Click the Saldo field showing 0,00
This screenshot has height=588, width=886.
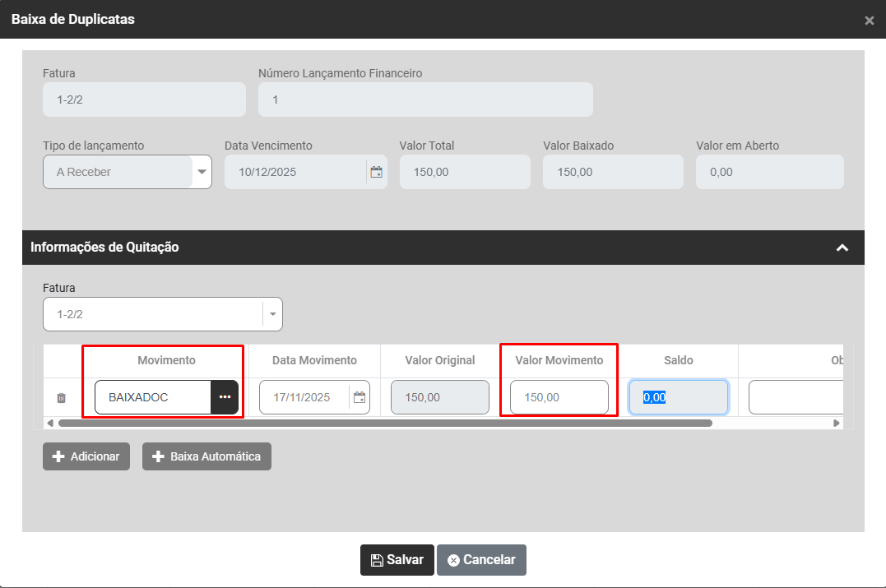(678, 397)
